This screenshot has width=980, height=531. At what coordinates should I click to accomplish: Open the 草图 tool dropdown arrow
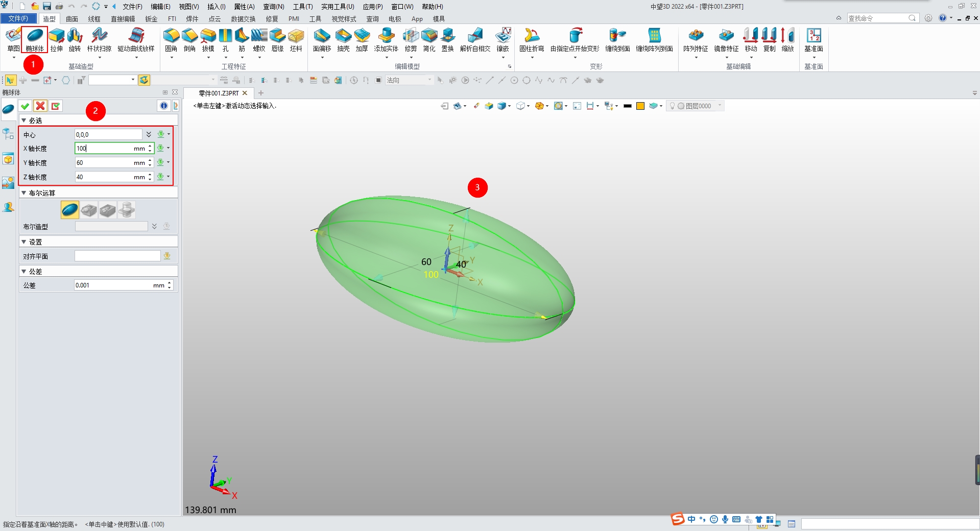[x=14, y=58]
